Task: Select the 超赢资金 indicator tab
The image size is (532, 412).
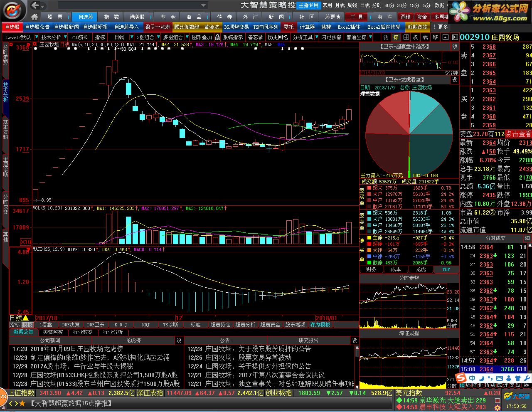Action: coord(270,325)
